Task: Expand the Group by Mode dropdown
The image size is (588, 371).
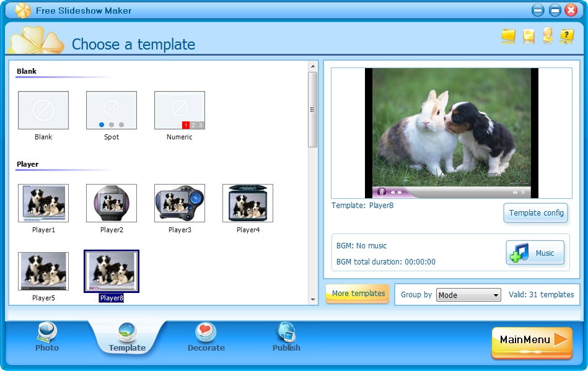Action: [x=468, y=295]
